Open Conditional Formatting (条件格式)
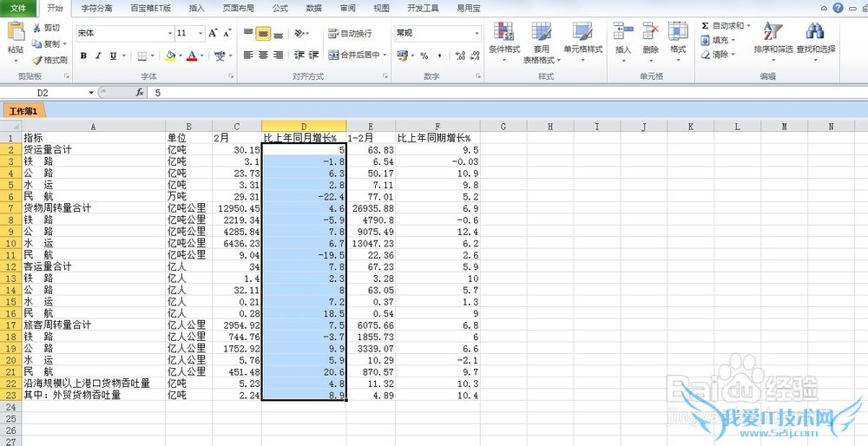Screen dimensions: 868x446 (504, 42)
